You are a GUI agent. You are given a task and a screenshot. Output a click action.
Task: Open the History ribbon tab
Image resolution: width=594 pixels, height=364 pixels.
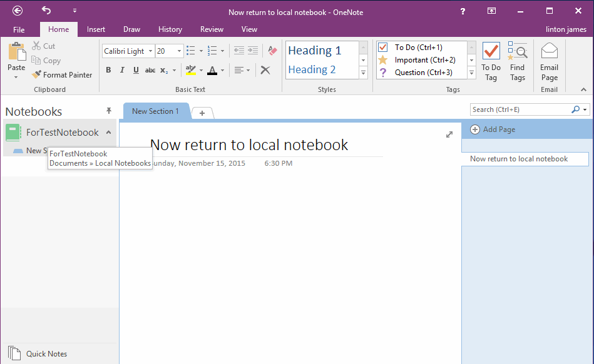[170, 29]
